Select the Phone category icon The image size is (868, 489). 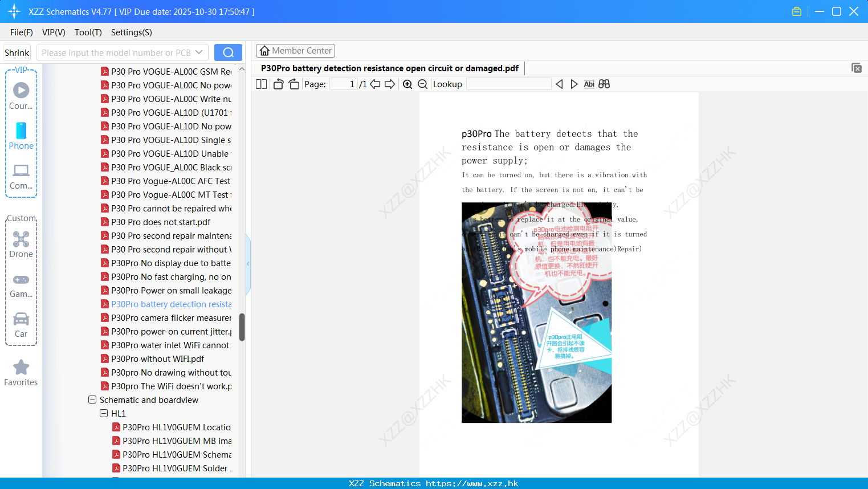[21, 136]
